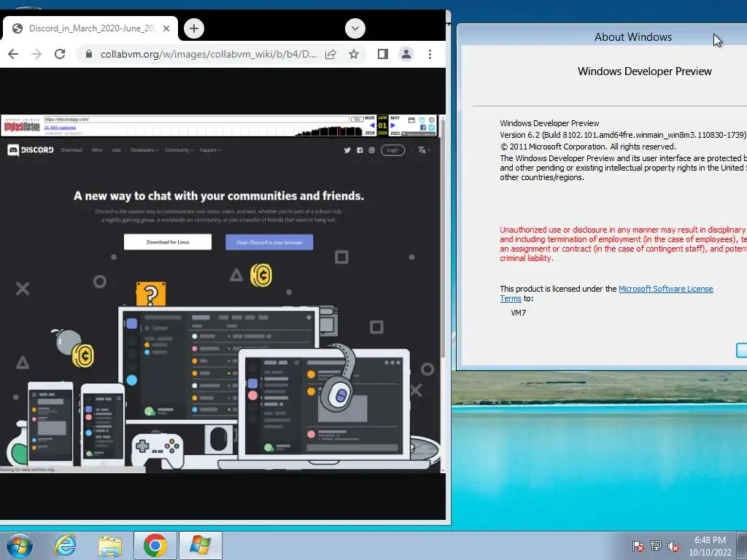747x560 pixels.
Task: Open the network tray icon
Action: point(656,546)
